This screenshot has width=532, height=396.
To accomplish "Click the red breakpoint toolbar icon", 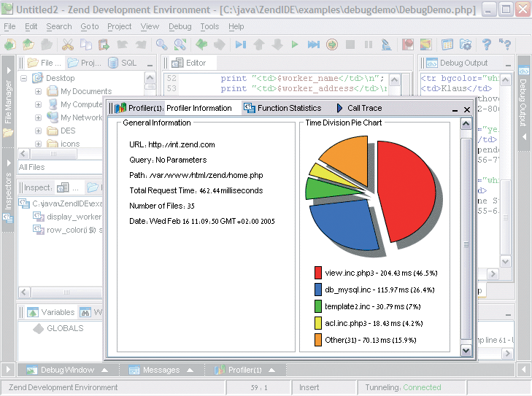I will (408, 44).
